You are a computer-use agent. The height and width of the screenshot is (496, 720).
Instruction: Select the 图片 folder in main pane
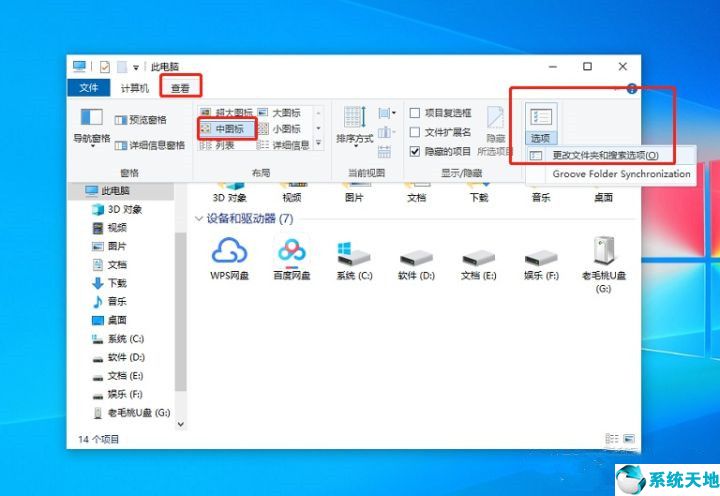pyautogui.click(x=354, y=193)
